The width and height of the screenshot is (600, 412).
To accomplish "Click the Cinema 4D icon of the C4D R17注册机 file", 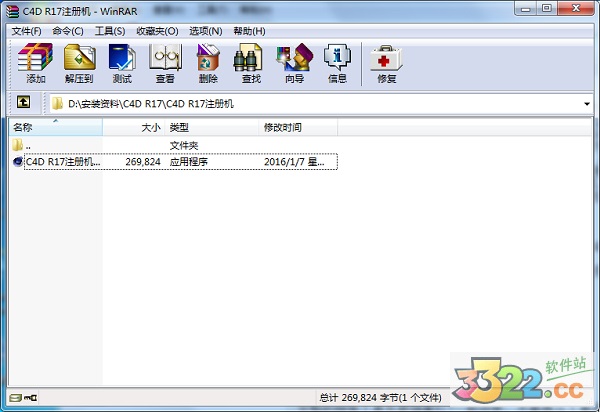I will 18,161.
